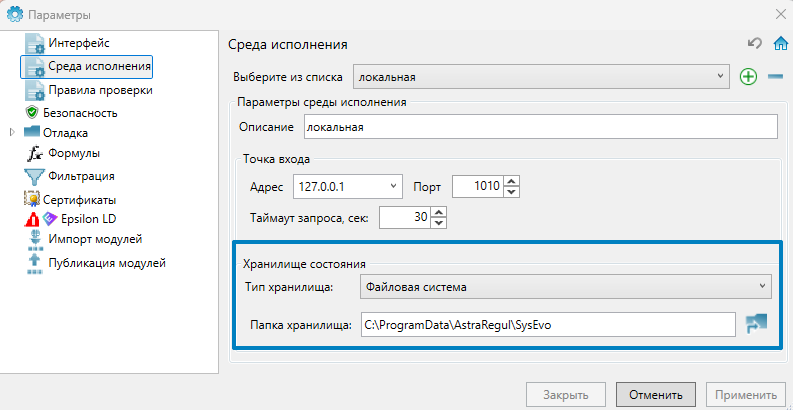Viewport: 793px width, 410px height.
Task: Select Сертификаты in the left tree
Action: 78,199
